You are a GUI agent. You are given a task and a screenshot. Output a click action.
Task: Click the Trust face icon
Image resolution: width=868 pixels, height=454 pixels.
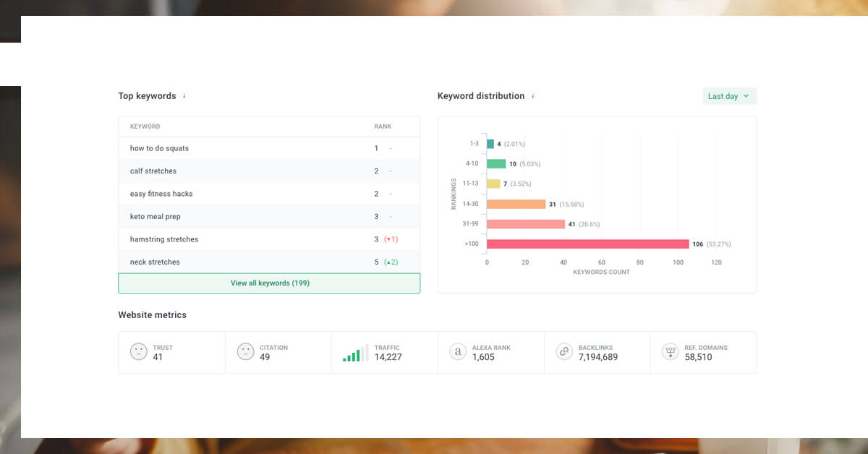tap(138, 352)
